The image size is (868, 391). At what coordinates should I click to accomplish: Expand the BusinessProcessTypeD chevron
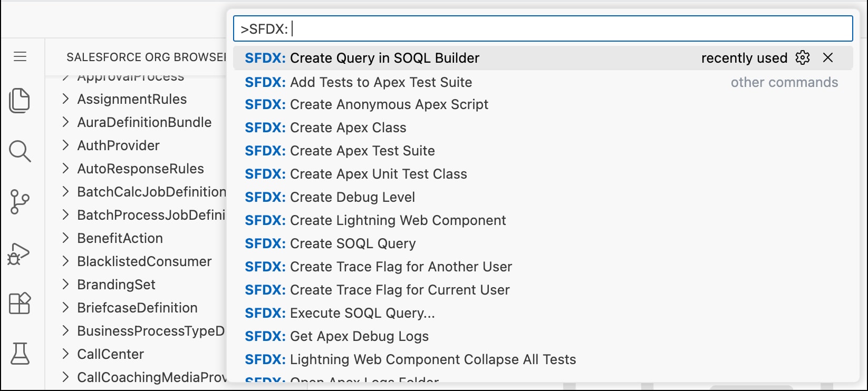click(x=65, y=331)
